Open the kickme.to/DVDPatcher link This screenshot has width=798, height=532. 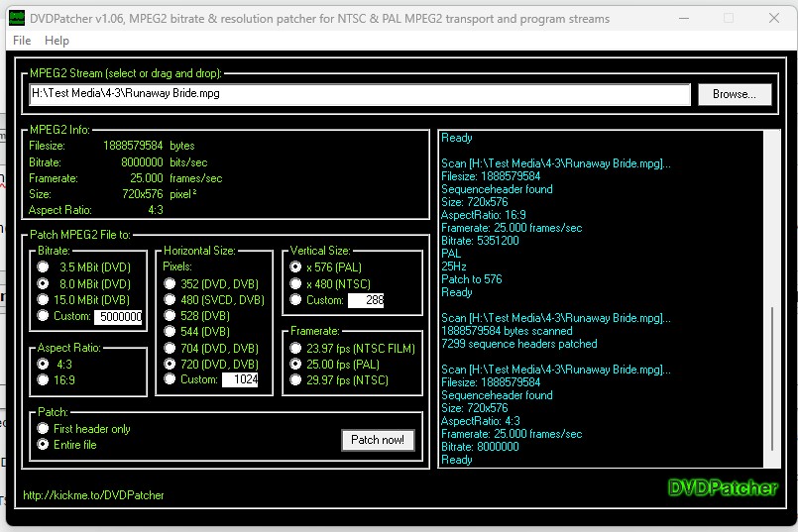[x=93, y=494]
